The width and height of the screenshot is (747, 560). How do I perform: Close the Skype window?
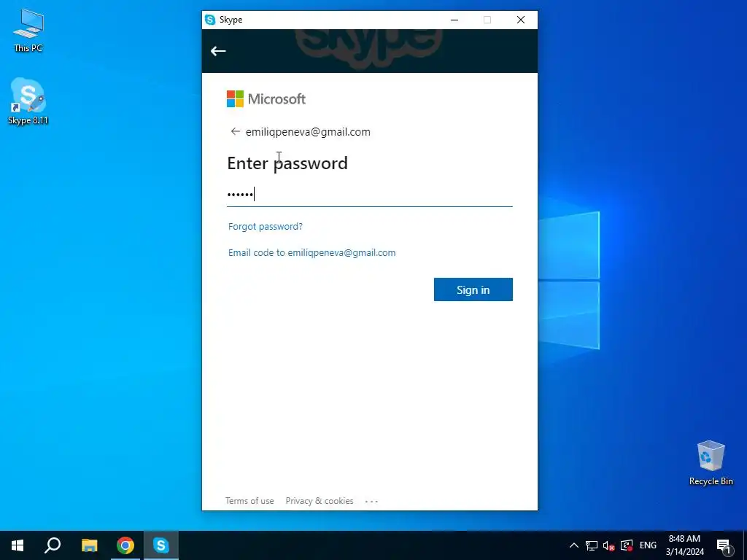(521, 20)
